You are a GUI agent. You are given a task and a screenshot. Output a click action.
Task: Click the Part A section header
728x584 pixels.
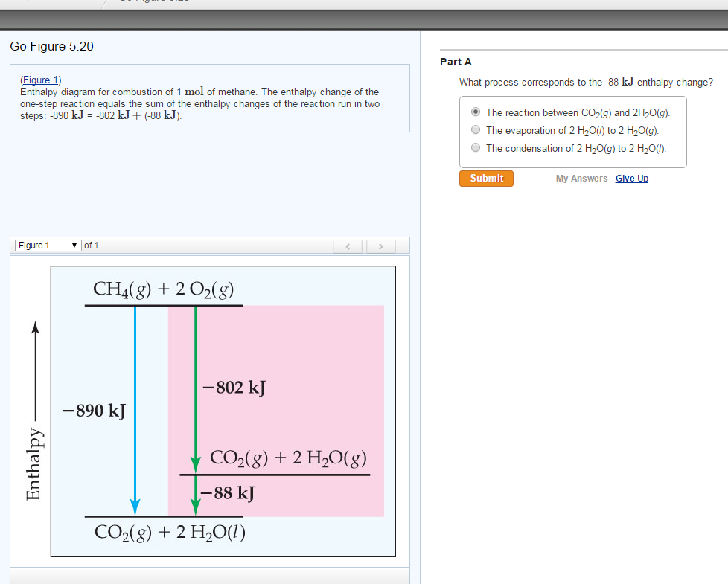[x=456, y=62]
